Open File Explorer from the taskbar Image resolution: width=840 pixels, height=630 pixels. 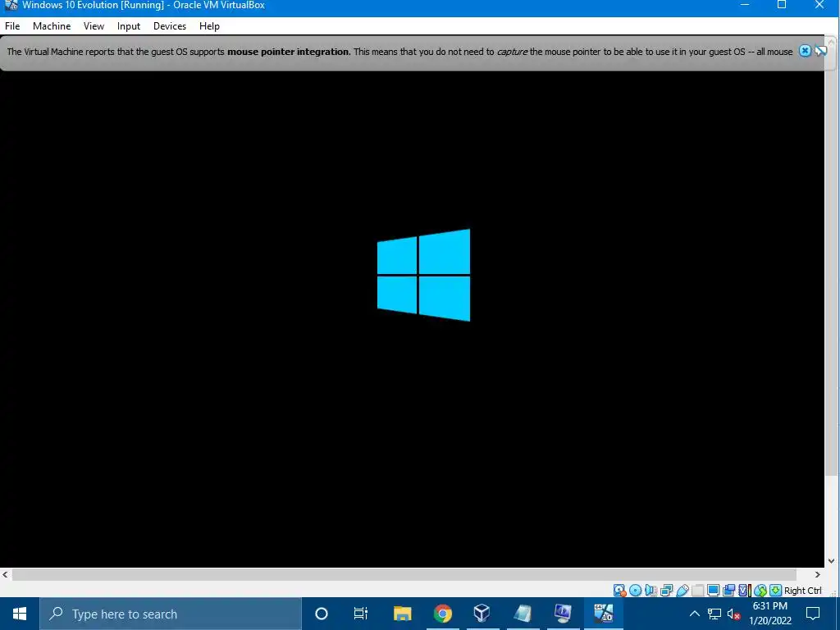(x=402, y=614)
